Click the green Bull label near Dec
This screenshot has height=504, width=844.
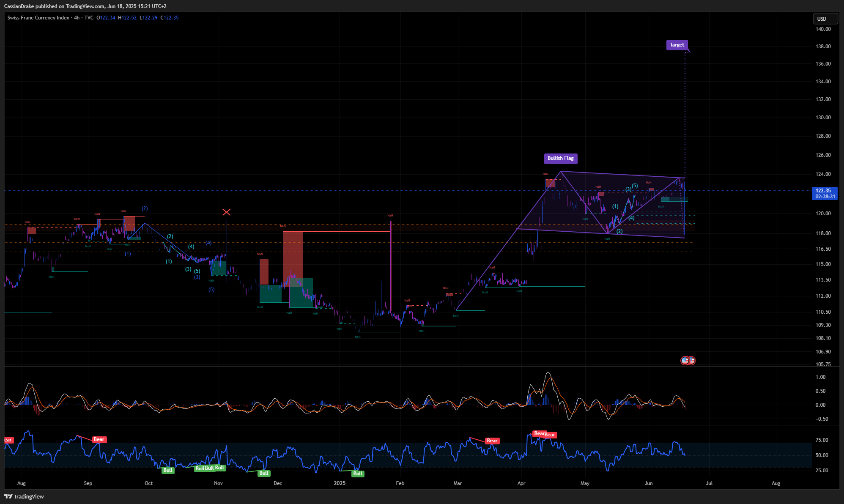264,473
